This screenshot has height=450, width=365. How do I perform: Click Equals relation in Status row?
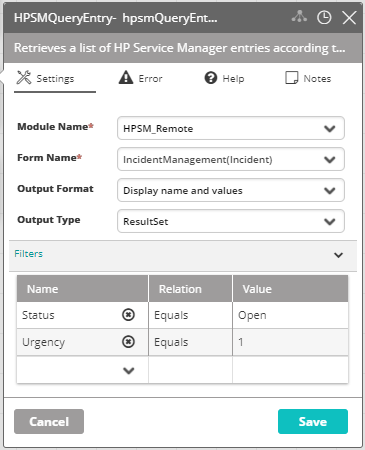190,315
